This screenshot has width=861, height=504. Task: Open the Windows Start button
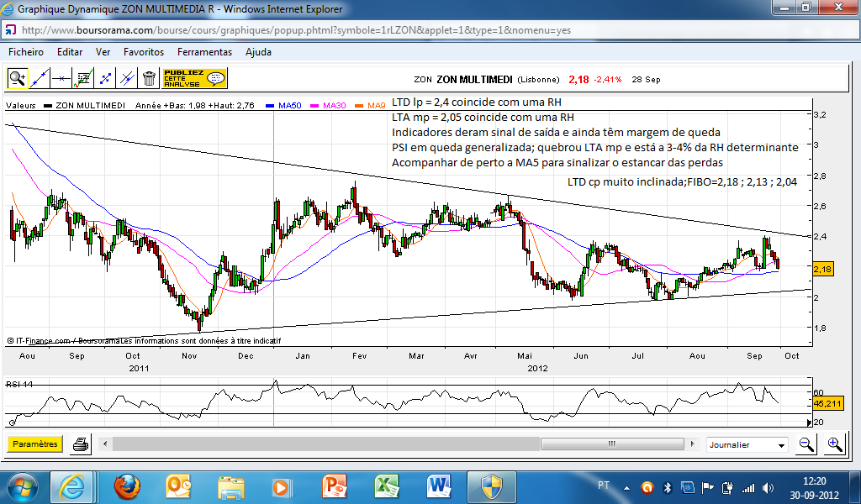pyautogui.click(x=22, y=487)
